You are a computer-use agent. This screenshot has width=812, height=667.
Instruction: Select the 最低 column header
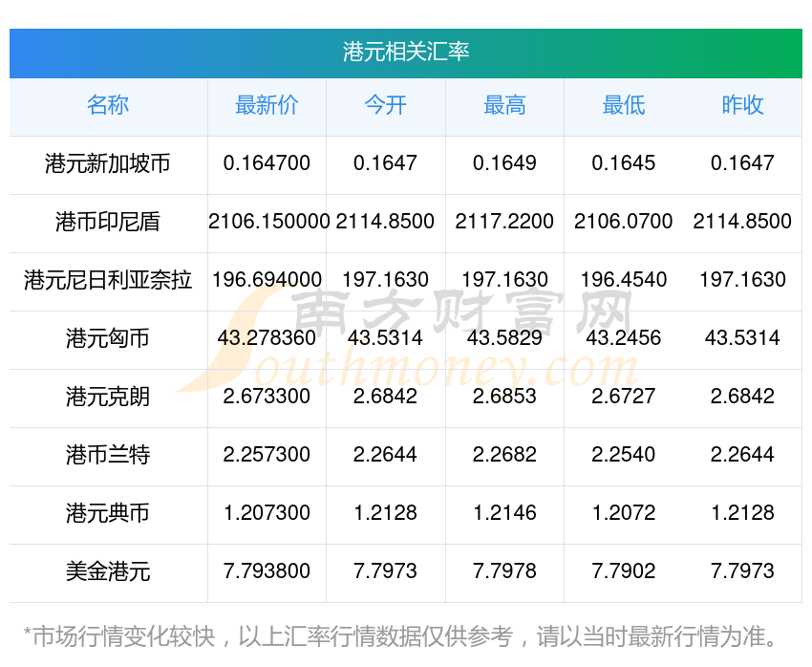point(624,105)
